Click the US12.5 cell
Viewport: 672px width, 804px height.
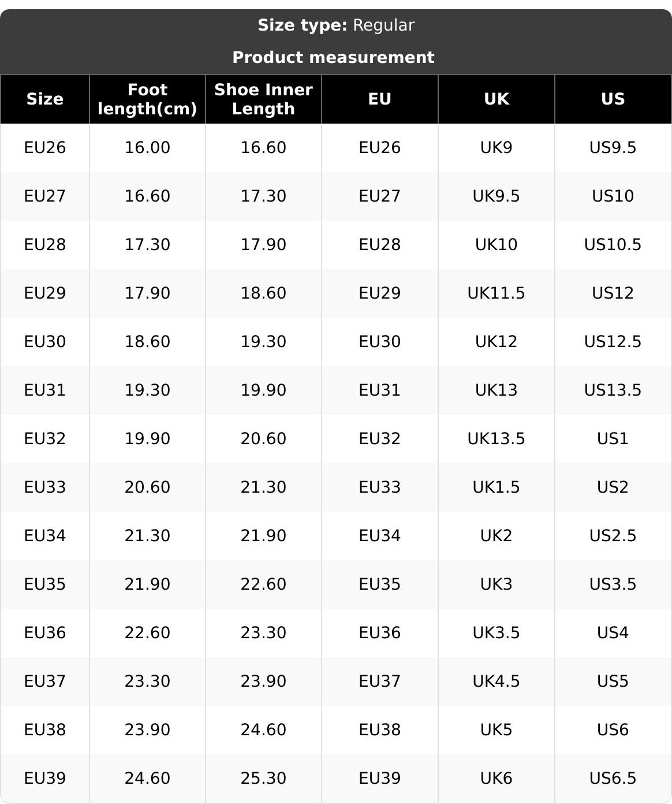613,342
